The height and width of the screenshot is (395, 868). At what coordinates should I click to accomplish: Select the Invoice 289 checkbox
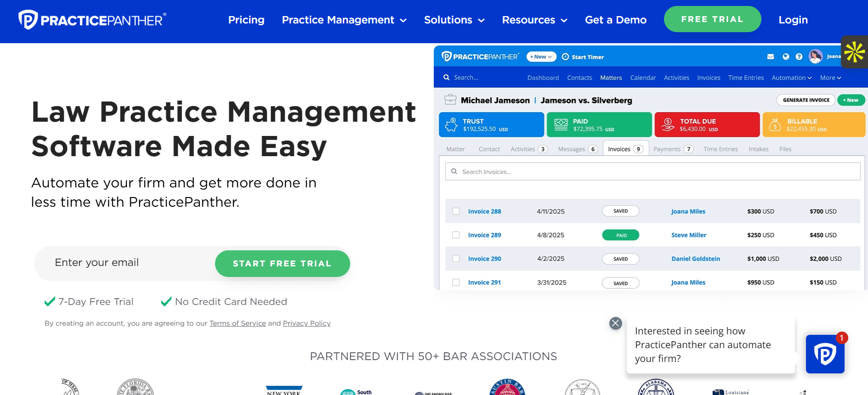[x=456, y=235]
